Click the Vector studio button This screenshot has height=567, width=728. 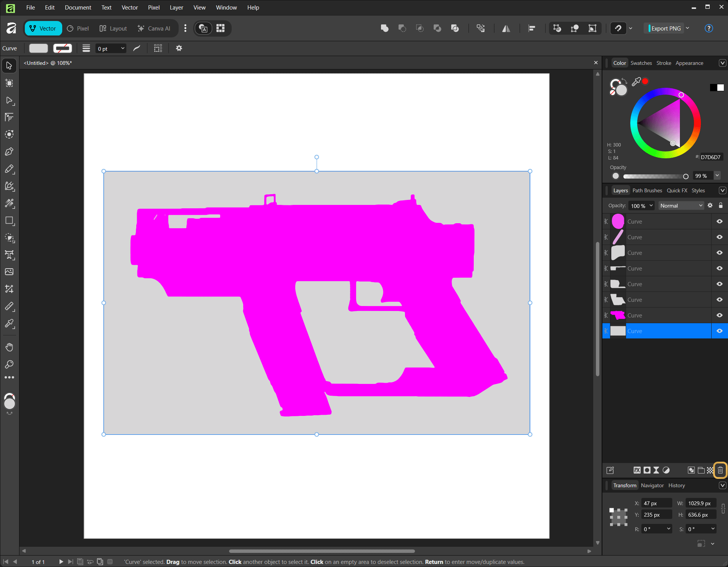[43, 28]
